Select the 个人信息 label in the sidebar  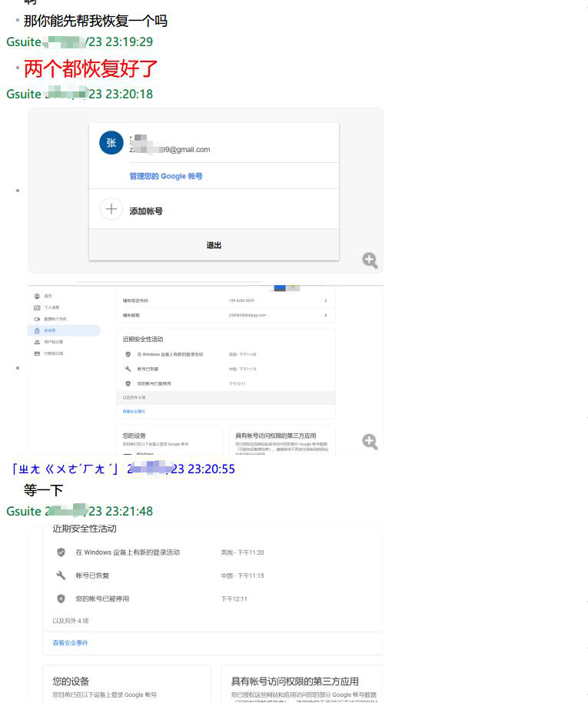coord(51,307)
